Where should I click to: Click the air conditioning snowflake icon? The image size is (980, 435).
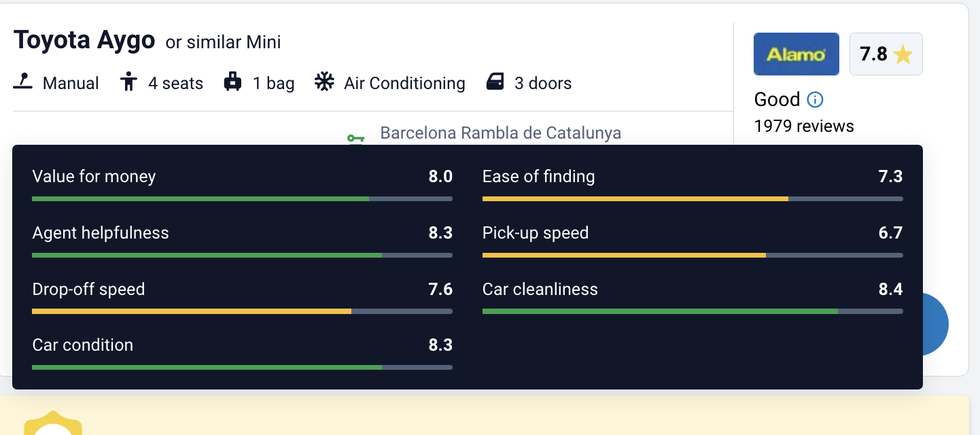[324, 83]
